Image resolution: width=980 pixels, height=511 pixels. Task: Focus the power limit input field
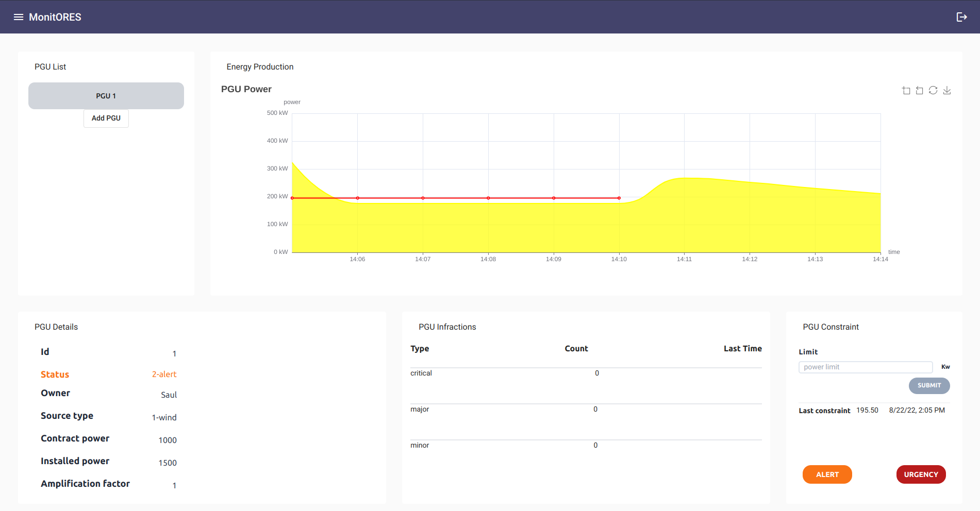pyautogui.click(x=865, y=367)
